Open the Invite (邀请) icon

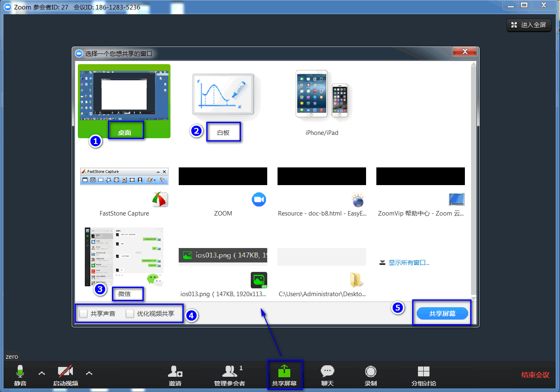pos(175,371)
